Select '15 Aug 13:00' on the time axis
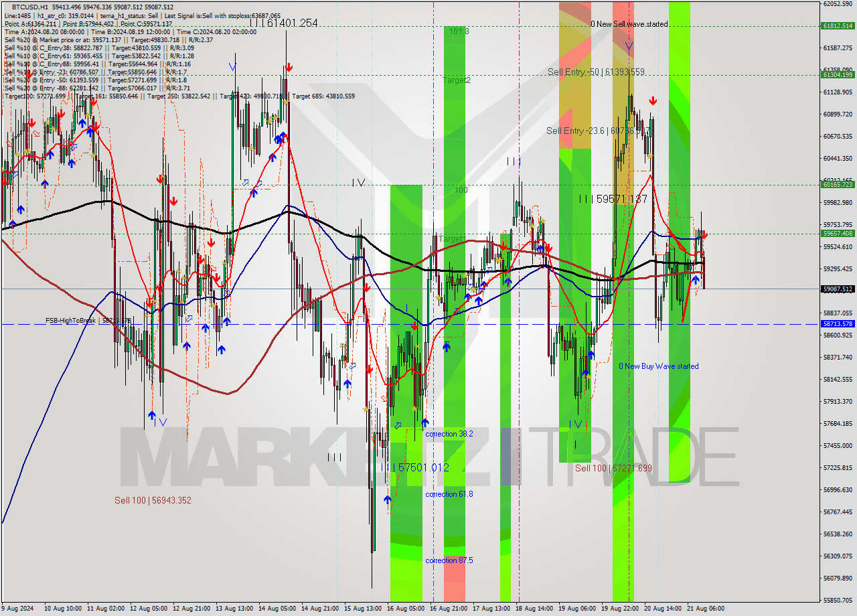 pyautogui.click(x=363, y=609)
